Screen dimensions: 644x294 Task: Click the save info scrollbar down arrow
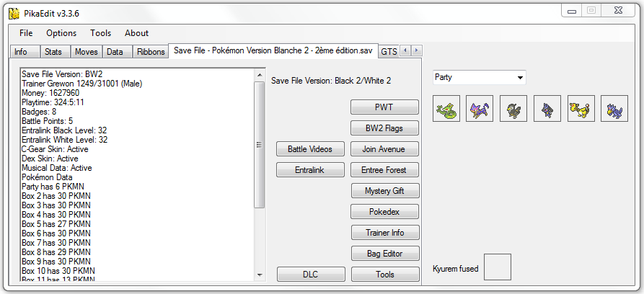(x=260, y=275)
